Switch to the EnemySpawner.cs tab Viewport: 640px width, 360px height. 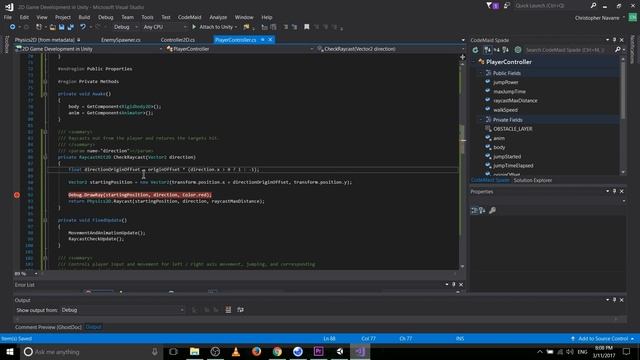click(121, 40)
